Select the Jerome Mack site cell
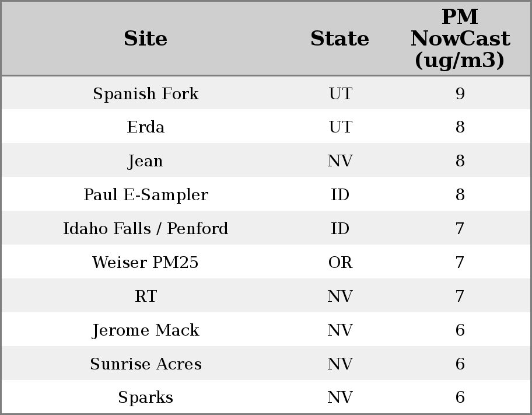 point(145,330)
